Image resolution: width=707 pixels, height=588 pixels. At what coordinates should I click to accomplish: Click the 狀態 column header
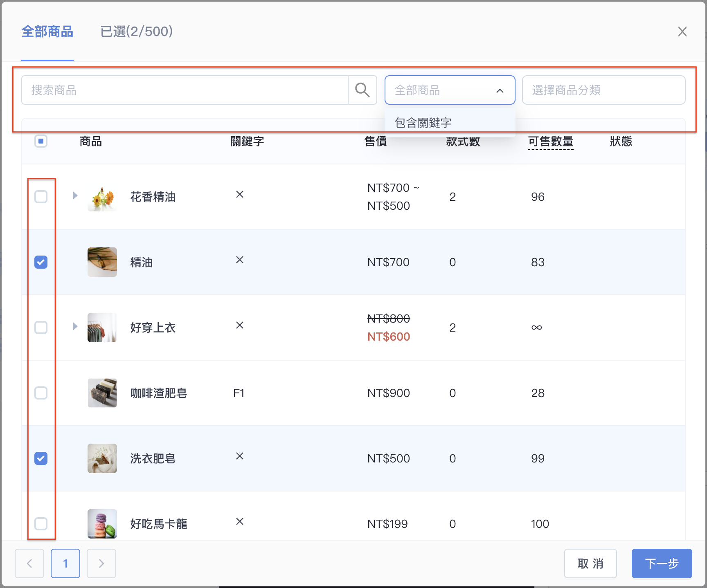pos(621,141)
